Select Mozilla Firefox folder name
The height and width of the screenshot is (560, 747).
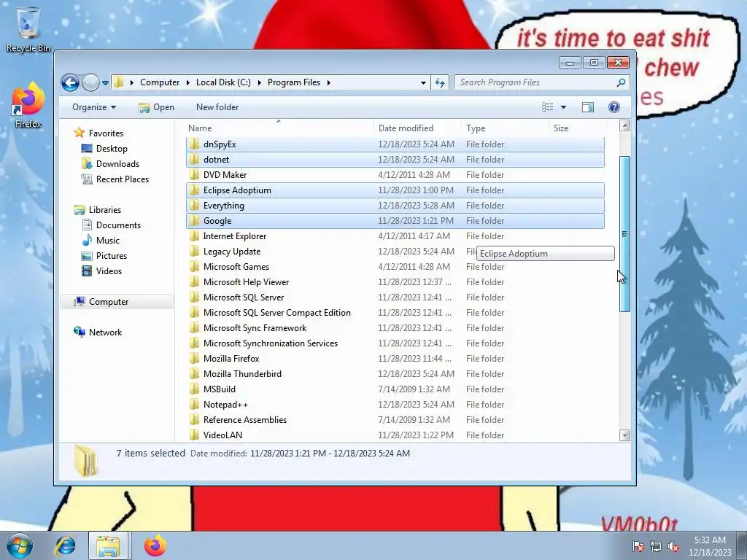[x=231, y=359]
